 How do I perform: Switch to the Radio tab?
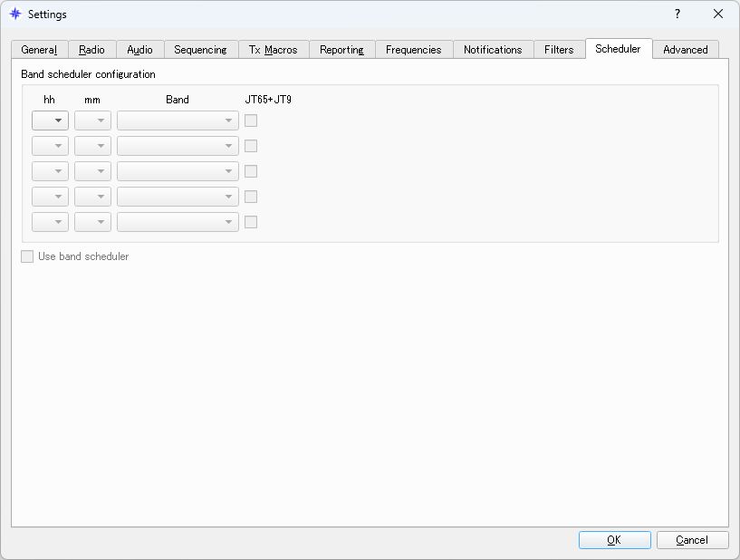click(92, 50)
